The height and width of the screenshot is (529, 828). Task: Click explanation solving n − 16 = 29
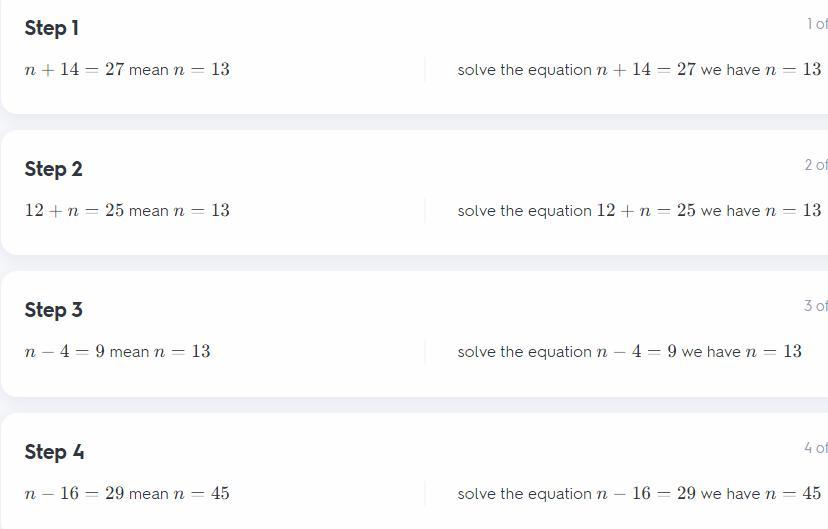point(639,493)
